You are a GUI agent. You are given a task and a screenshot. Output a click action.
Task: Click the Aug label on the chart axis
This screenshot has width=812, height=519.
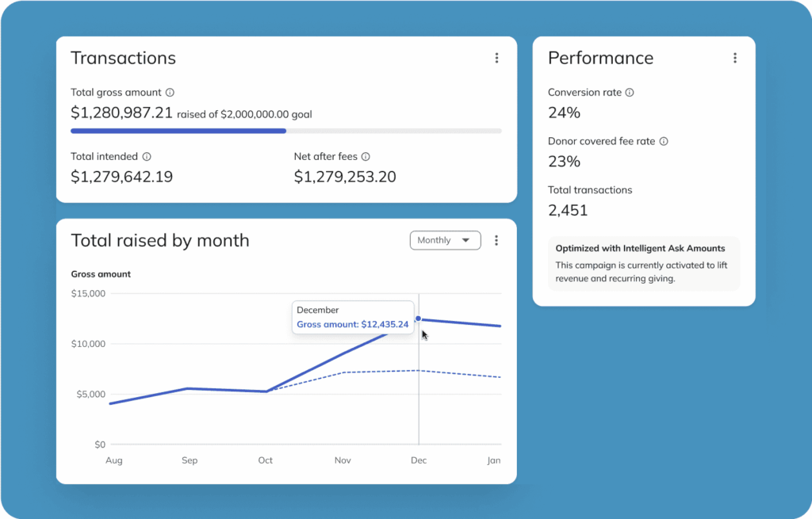tap(114, 460)
